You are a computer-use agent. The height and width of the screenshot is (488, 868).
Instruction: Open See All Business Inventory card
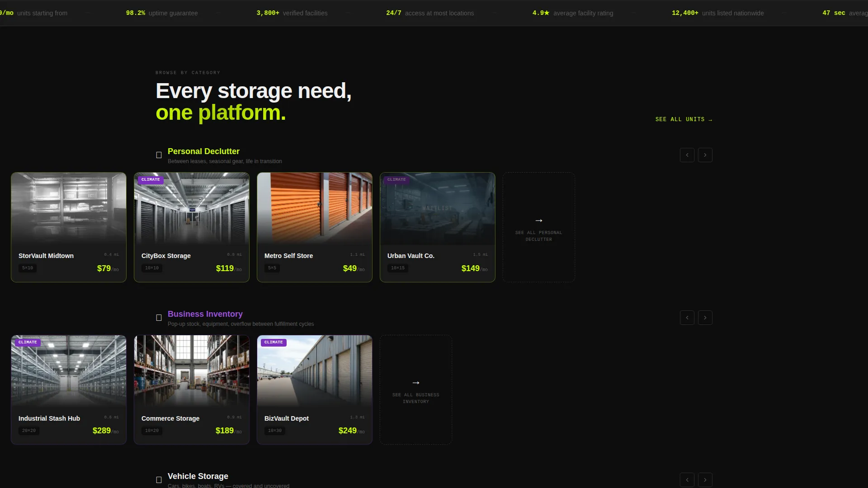coord(416,389)
